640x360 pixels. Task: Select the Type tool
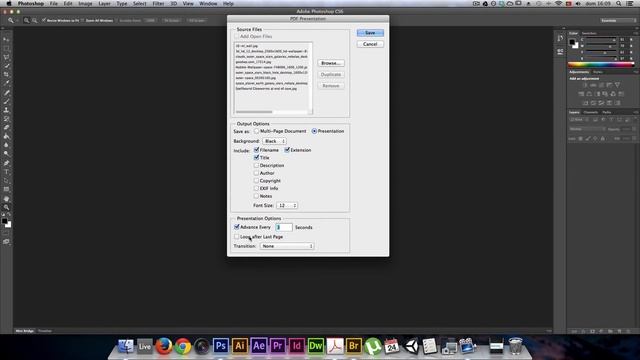coord(6,171)
